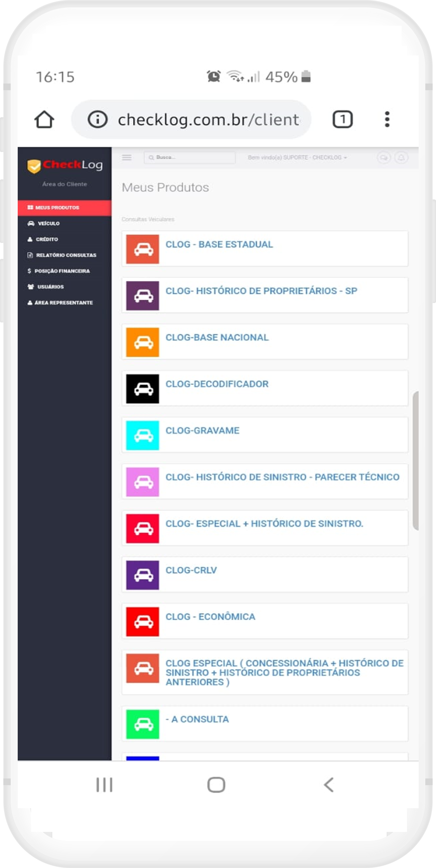Select Meus Produtos in sidebar
Screen dimensions: 436x868
[64, 207]
